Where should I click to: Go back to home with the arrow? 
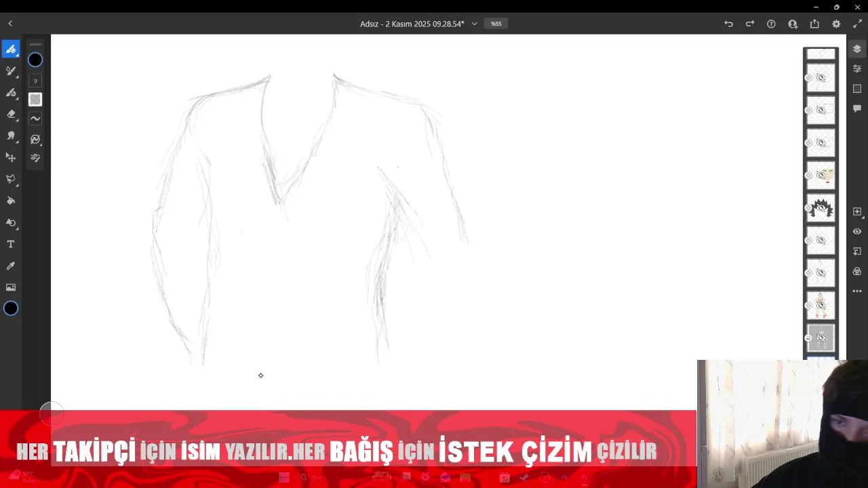(x=10, y=24)
